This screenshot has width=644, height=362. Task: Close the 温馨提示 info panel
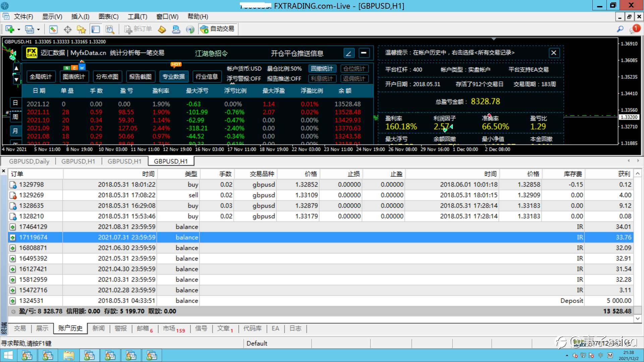pos(554,53)
